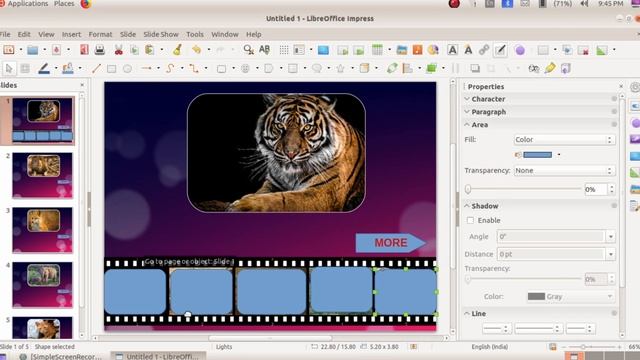Select slide 2 lion thumbnail
The image size is (640, 360).
pos(42,175)
